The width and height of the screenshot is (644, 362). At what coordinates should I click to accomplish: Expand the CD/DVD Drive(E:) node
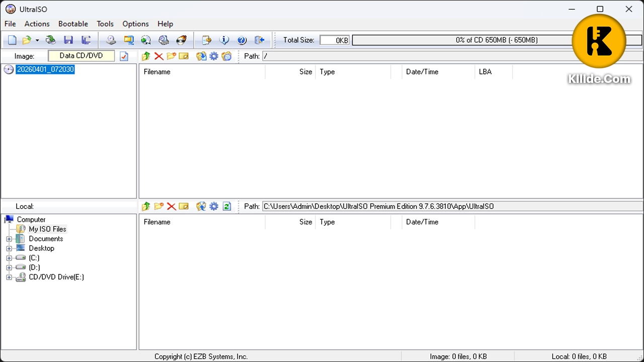[x=9, y=277]
